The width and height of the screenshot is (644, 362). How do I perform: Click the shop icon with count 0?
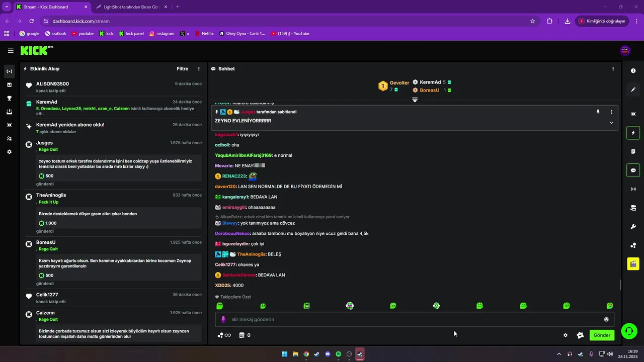(245, 335)
